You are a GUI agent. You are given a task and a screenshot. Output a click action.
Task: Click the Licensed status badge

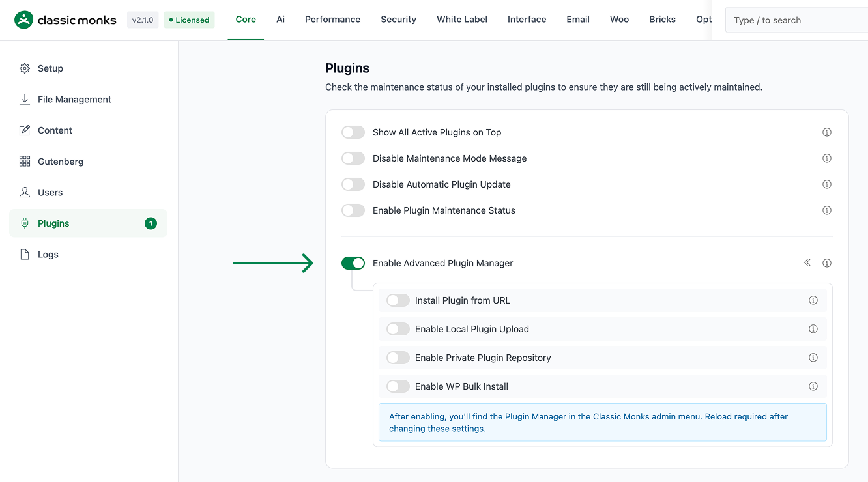pyautogui.click(x=189, y=20)
